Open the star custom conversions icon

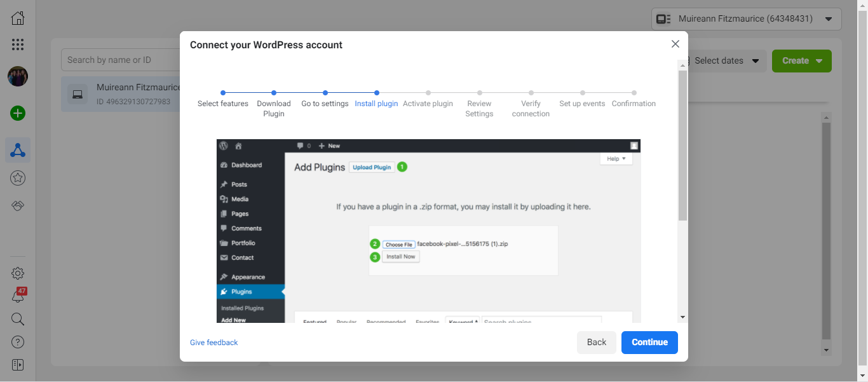[x=18, y=179]
